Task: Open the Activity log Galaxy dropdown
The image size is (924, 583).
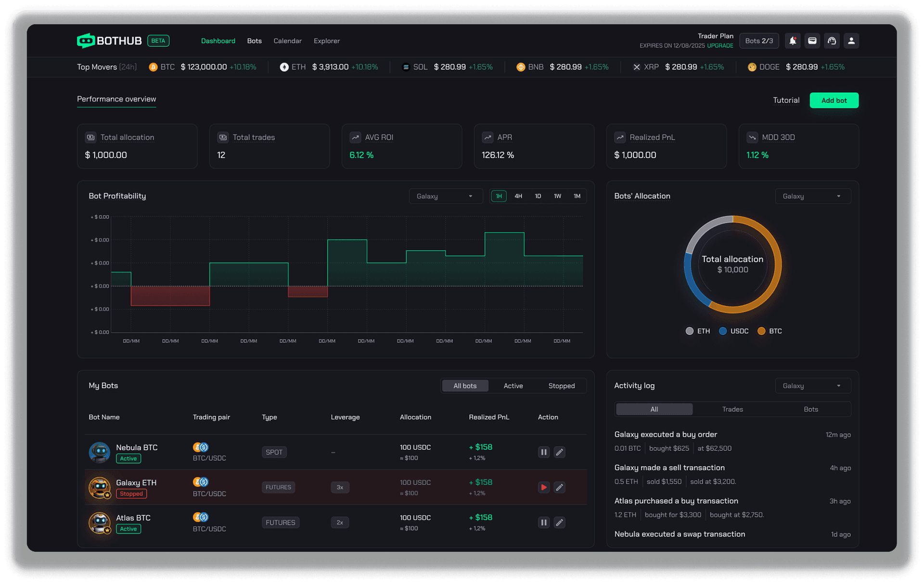Action: pyautogui.click(x=812, y=386)
